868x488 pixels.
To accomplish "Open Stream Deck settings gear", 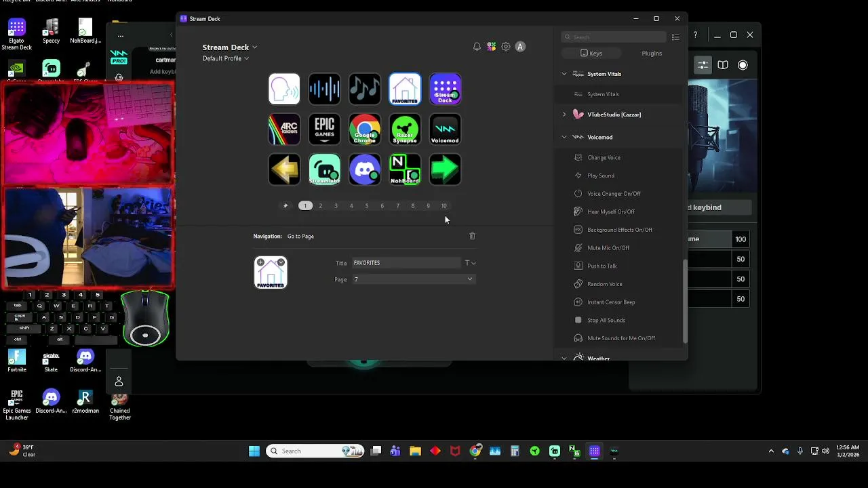I will (x=506, y=47).
